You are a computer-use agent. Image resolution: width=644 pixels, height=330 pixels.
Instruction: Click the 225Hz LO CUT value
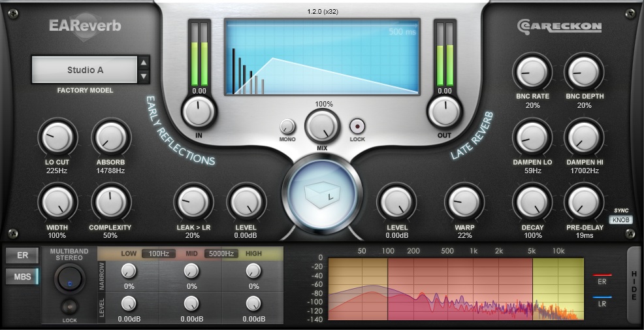click(x=57, y=170)
